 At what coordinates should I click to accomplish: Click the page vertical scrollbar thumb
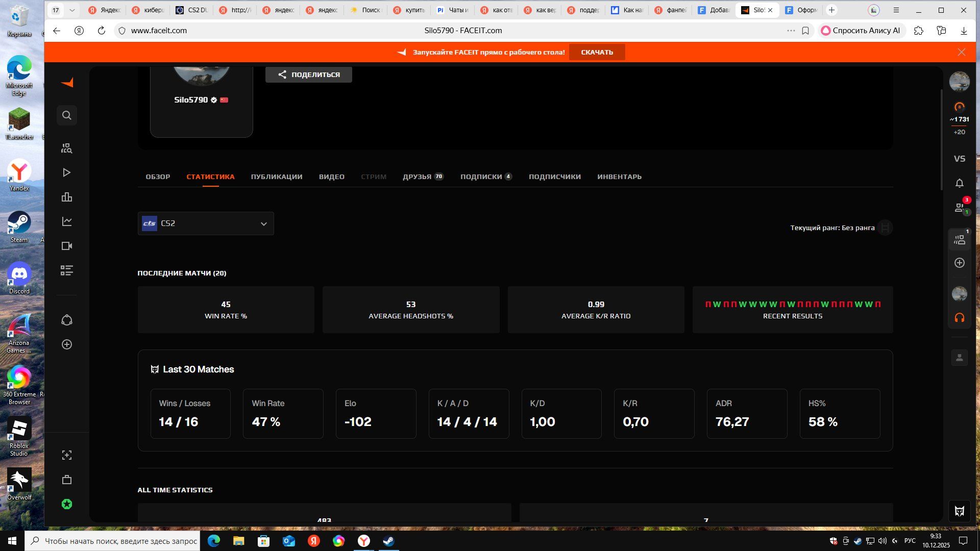[x=942, y=140]
